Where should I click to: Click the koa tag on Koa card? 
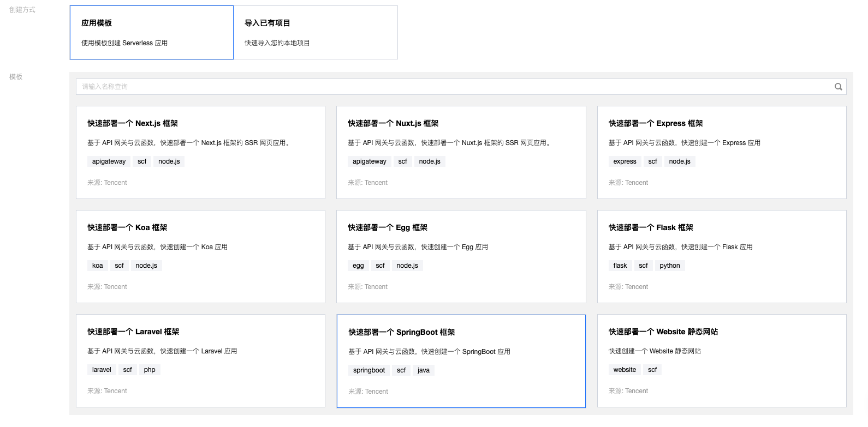97,266
